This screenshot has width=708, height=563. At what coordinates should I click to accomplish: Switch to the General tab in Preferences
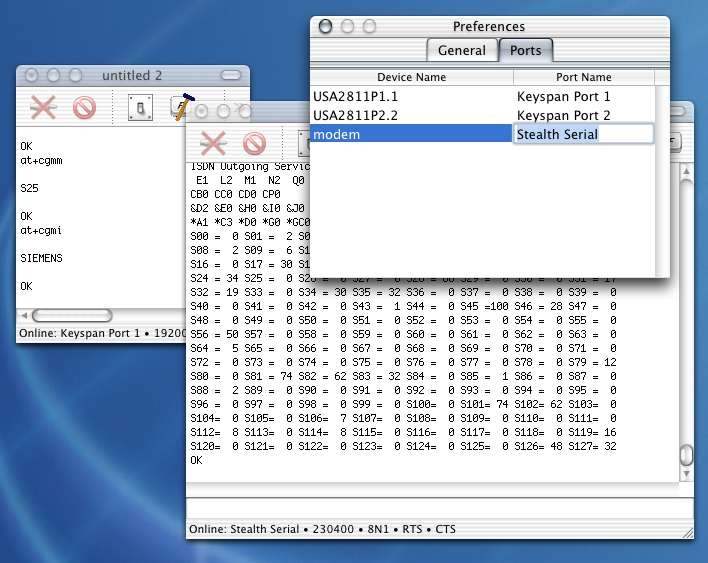pyautogui.click(x=461, y=50)
